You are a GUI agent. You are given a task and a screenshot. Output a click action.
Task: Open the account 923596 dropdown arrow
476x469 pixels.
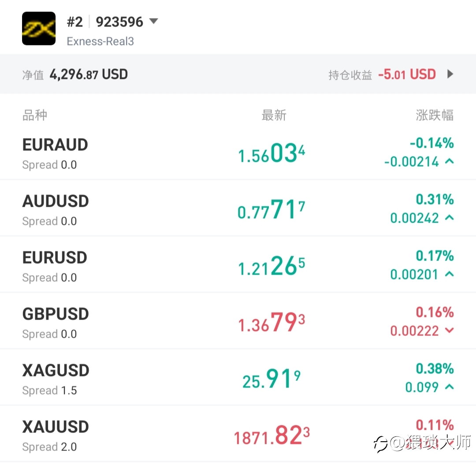pyautogui.click(x=153, y=21)
